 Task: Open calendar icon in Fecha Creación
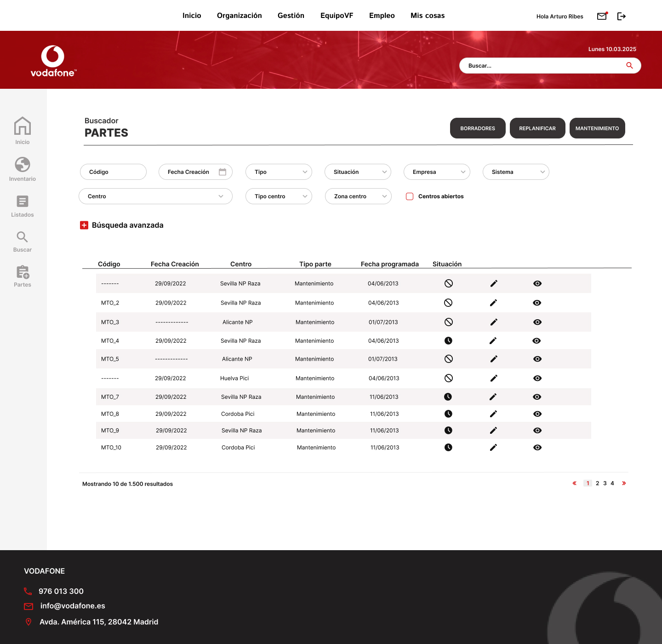pos(223,172)
